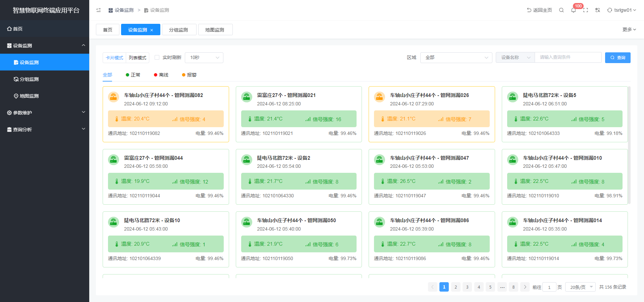Image resolution: width=644 pixels, height=302 pixels.
Task: Open the 区域 全部 dropdown
Action: [x=456, y=58]
